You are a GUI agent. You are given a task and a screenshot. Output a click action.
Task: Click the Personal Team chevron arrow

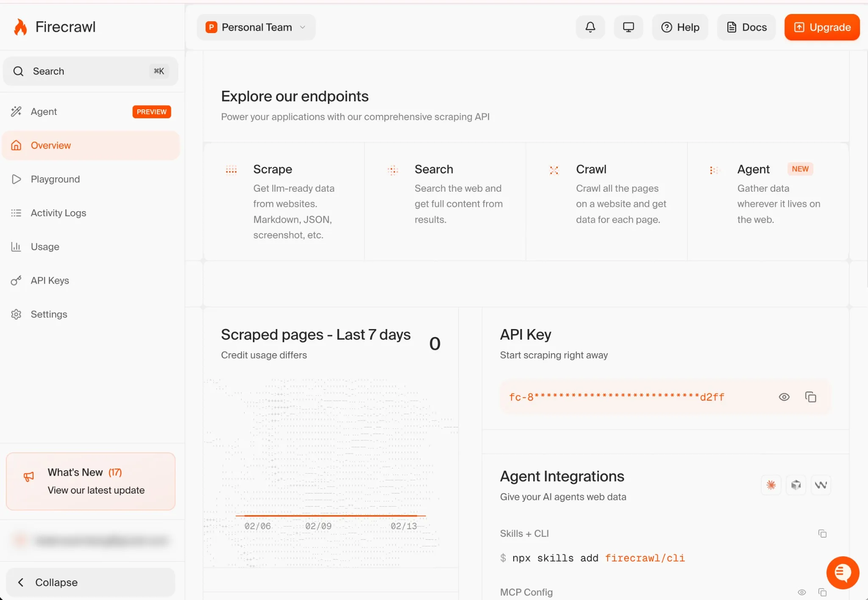[303, 27]
